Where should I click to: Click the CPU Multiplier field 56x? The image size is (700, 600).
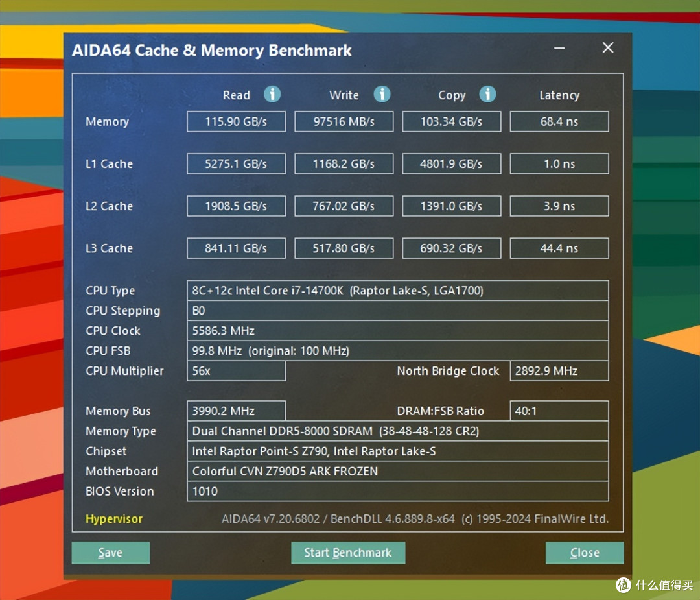pyautogui.click(x=236, y=371)
